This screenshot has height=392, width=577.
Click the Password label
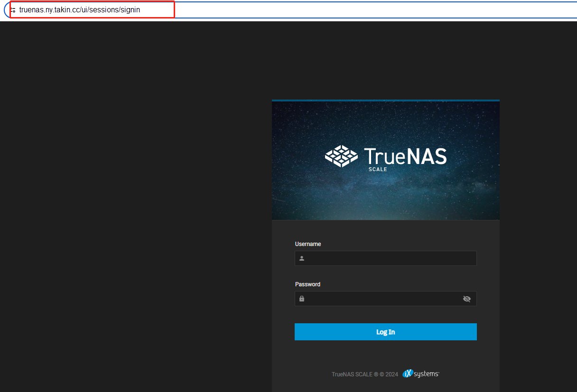coord(307,284)
